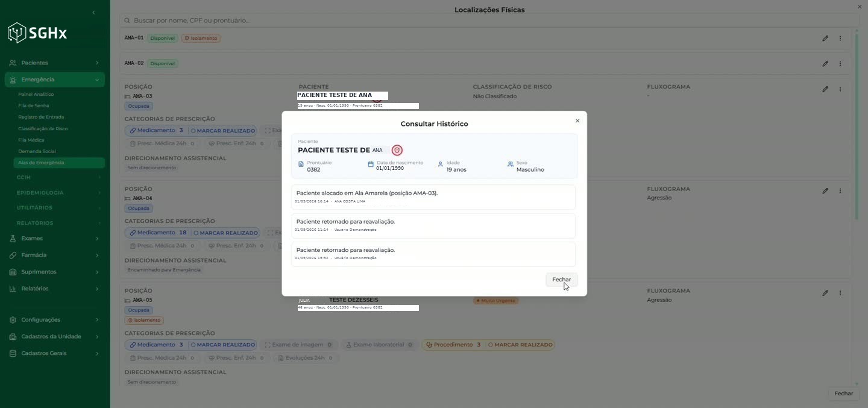Open Fila Médica
Viewport: 868px width, 408px height.
tap(31, 140)
